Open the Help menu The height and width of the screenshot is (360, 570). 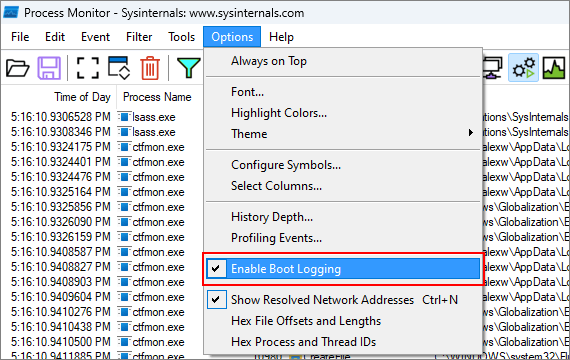tap(281, 37)
